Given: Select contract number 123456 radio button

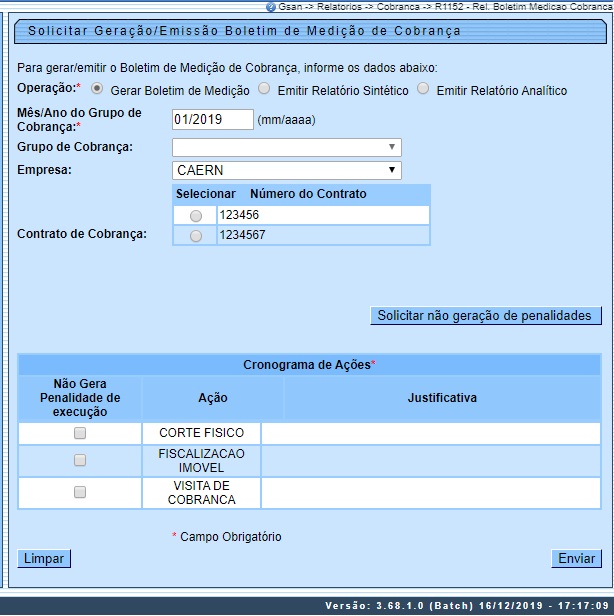Looking at the screenshot, I should (195, 216).
